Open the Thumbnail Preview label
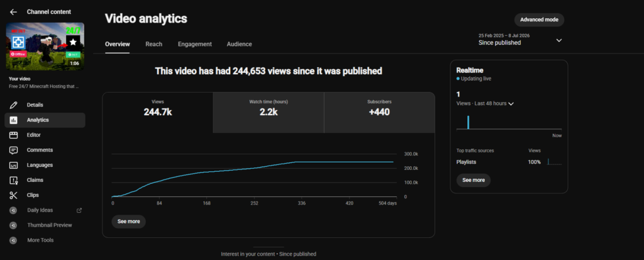The image size is (644, 260). point(49,225)
